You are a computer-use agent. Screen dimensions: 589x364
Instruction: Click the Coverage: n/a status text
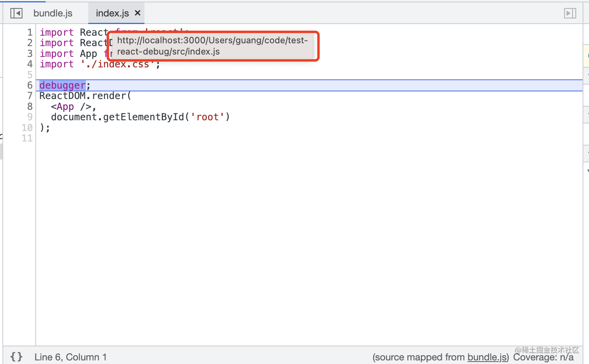[543, 357]
